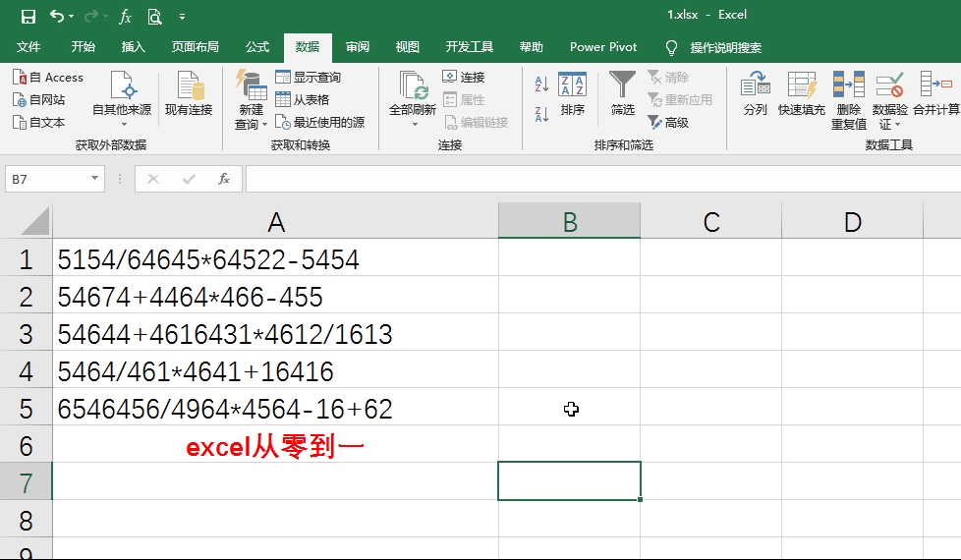Click the Undo arrow icon
Screen dimensions: 961x560
[x=56, y=16]
